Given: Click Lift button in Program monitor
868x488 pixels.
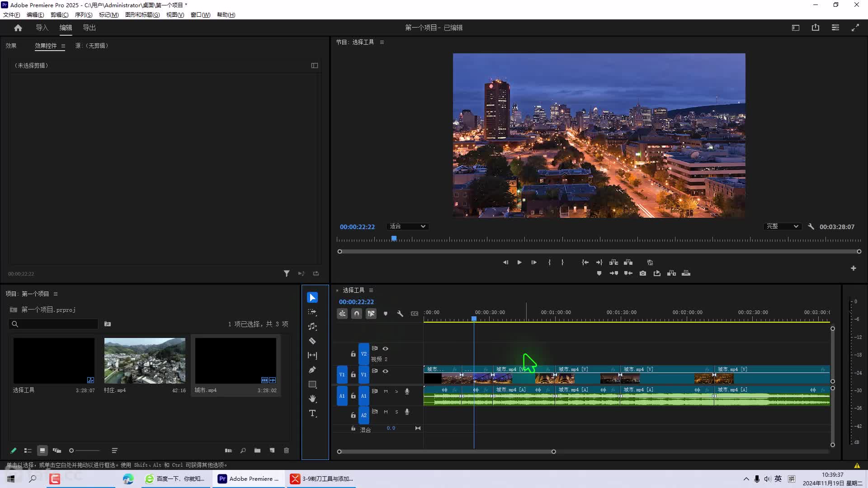Looking at the screenshot, I should click(x=613, y=263).
